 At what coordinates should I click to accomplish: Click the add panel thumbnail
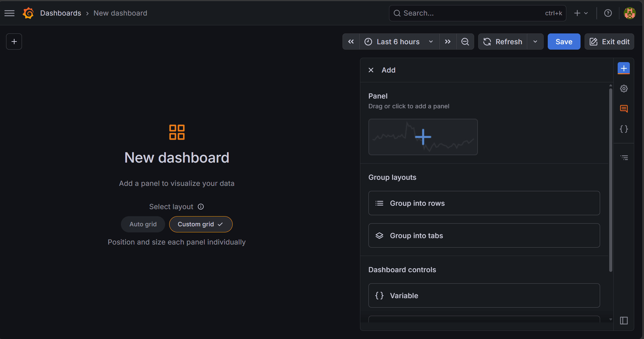click(423, 137)
